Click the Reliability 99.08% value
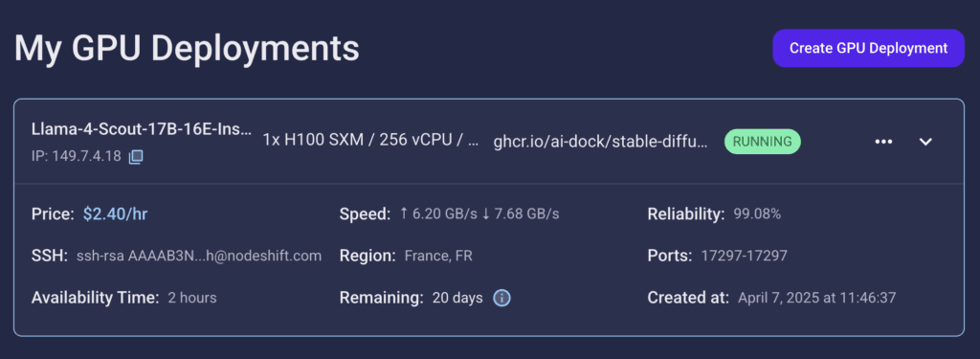The image size is (980, 359). [x=757, y=214]
